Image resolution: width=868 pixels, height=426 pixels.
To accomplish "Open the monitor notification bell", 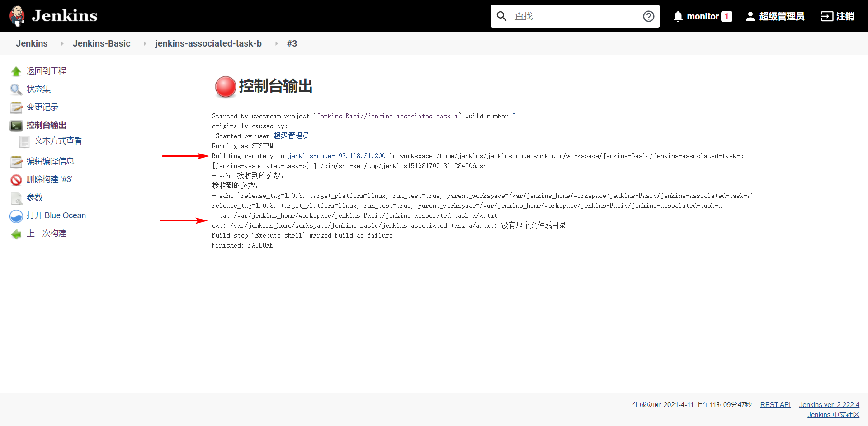I will tap(678, 16).
